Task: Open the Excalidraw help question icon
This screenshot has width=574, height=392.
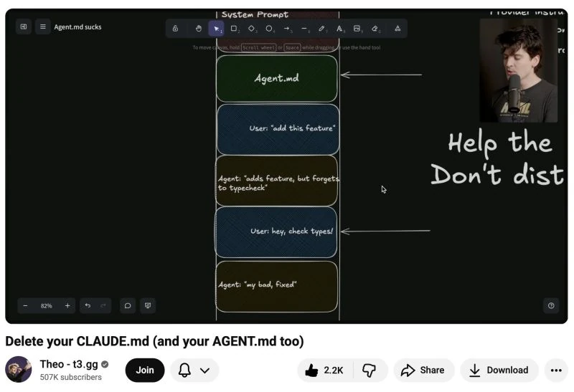Action: pyautogui.click(x=551, y=306)
